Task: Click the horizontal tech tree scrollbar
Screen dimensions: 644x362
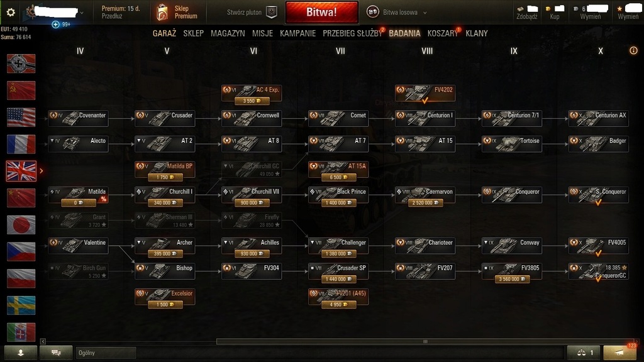Action: (426, 341)
